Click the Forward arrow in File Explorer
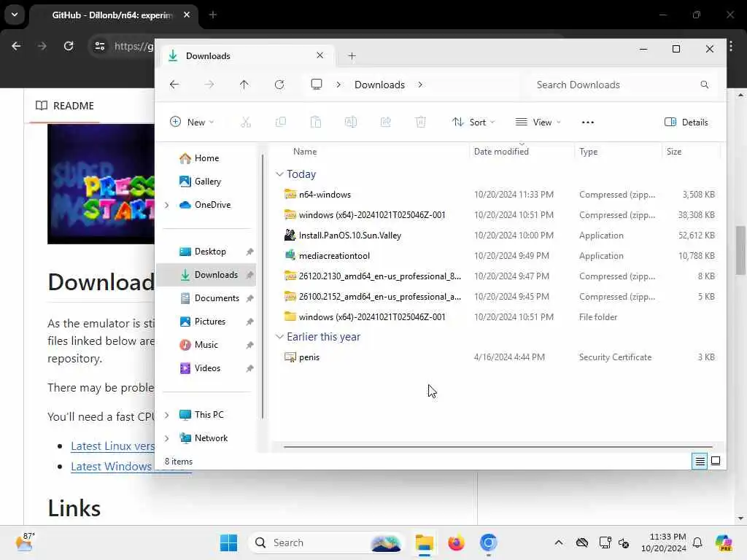 209,85
